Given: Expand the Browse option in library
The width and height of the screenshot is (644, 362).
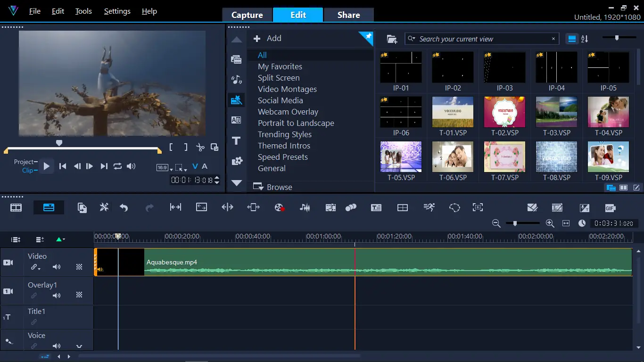Looking at the screenshot, I should tap(273, 187).
